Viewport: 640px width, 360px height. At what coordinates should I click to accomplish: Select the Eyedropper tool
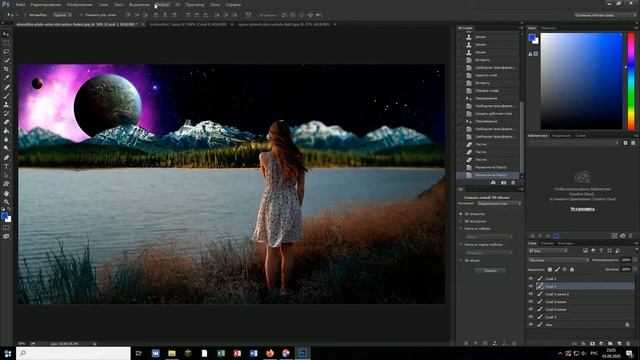pos(6,78)
